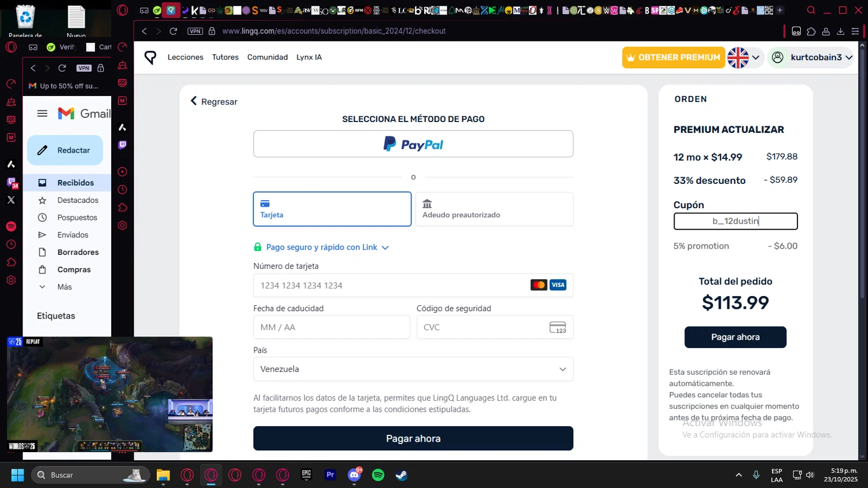Viewport: 868px width, 488px height.
Task: Click the Código de seguridad CVC field
Action: pos(495,327)
